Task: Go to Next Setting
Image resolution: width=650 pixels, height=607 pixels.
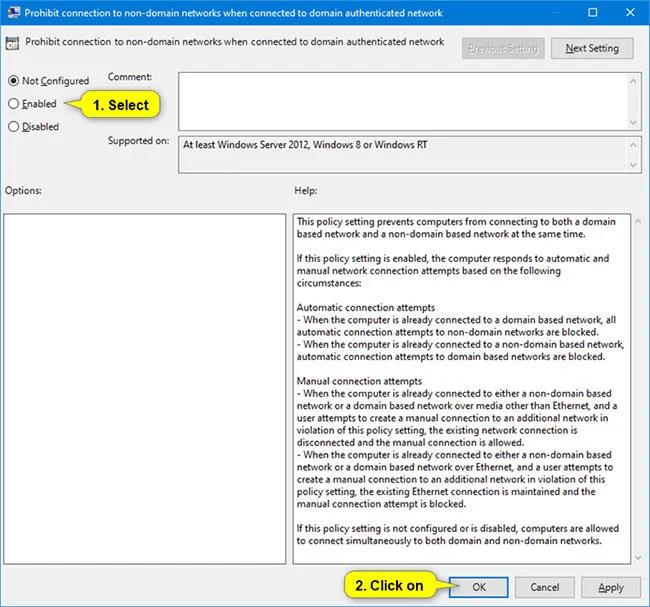Action: (592, 49)
